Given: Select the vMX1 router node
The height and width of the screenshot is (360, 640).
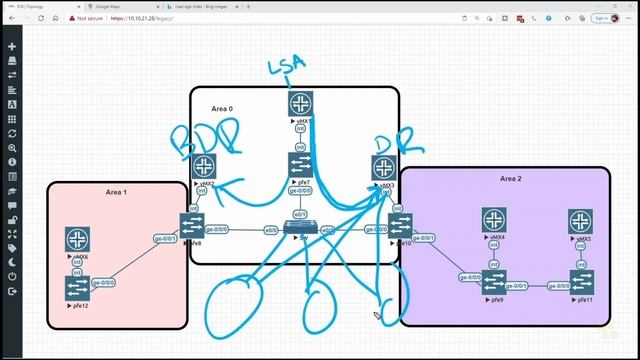Looking at the screenshot, I should click(x=300, y=104).
